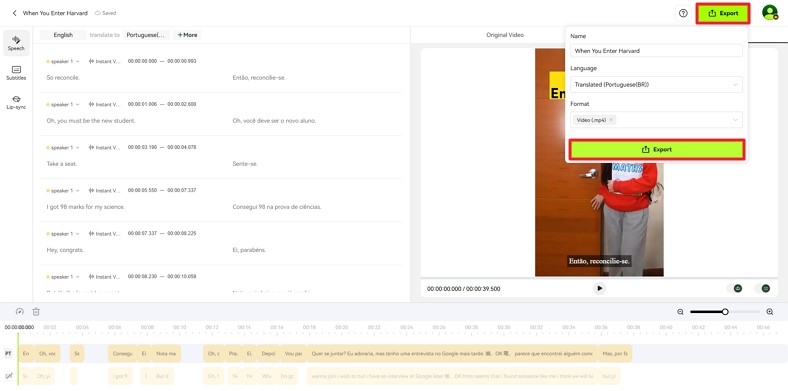
Task: Remove the Video (mp4) format tag
Action: (x=611, y=120)
